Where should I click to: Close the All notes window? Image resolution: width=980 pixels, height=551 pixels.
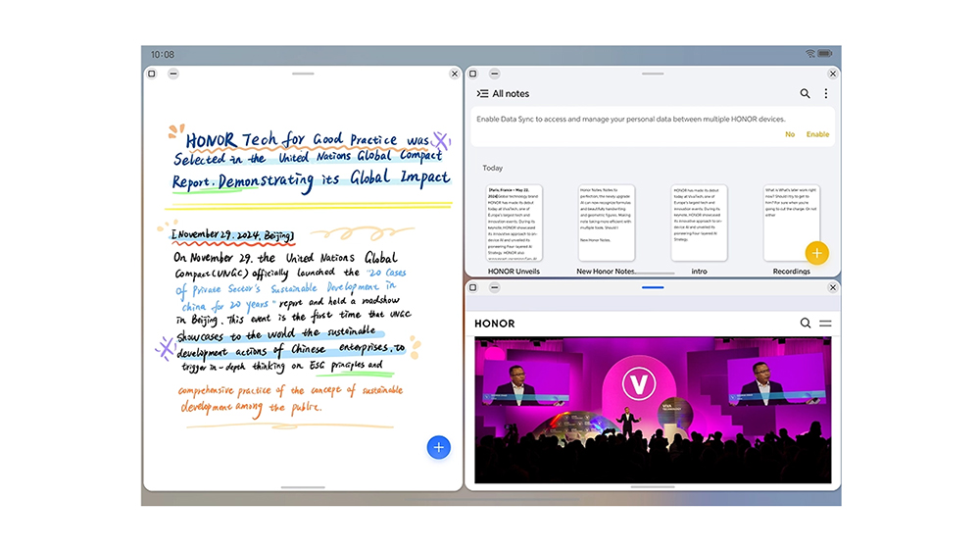click(832, 74)
